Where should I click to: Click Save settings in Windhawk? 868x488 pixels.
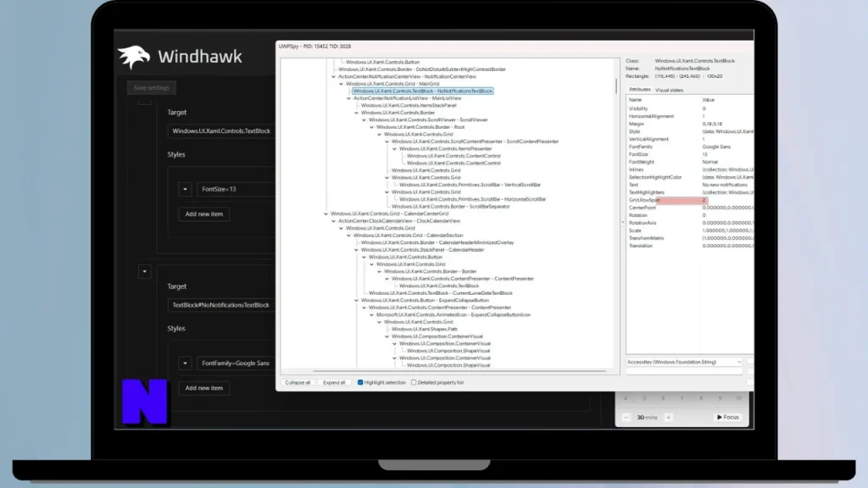[151, 87]
